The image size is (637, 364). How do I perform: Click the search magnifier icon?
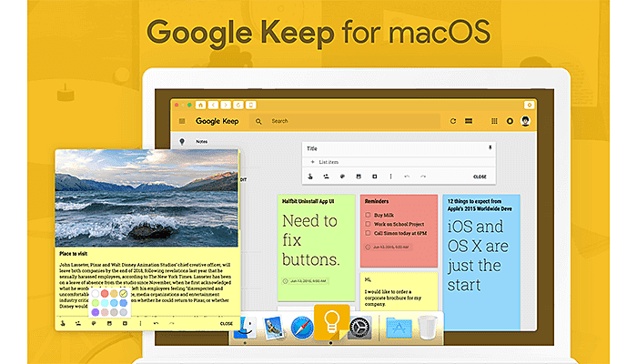258,121
